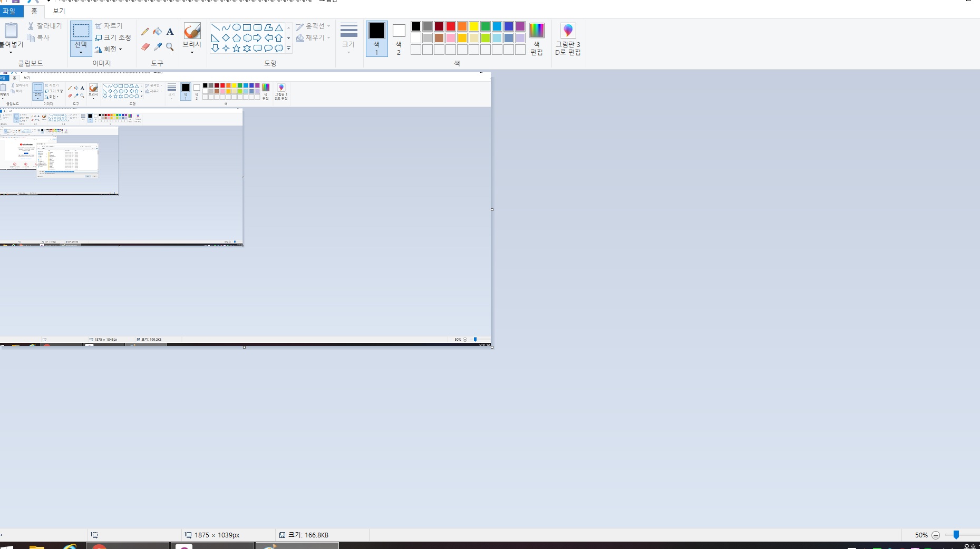Viewport: 980px width, 549px height.
Task: Expand the 브러시 brush types arrow
Action: click(192, 52)
